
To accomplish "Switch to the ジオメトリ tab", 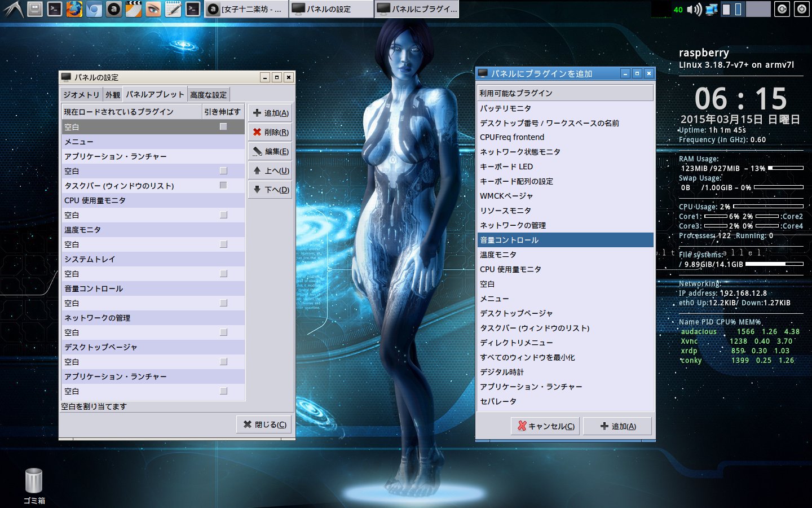I will 81,95.
